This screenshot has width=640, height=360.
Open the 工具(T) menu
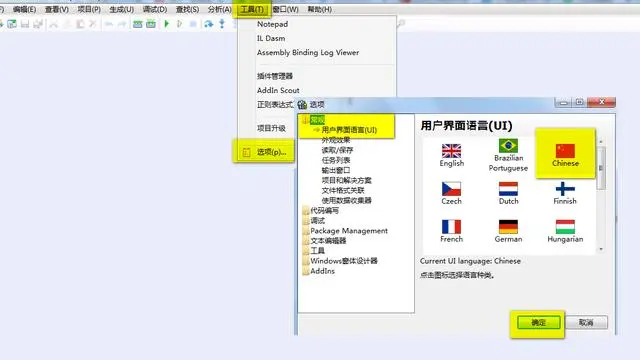pos(252,9)
